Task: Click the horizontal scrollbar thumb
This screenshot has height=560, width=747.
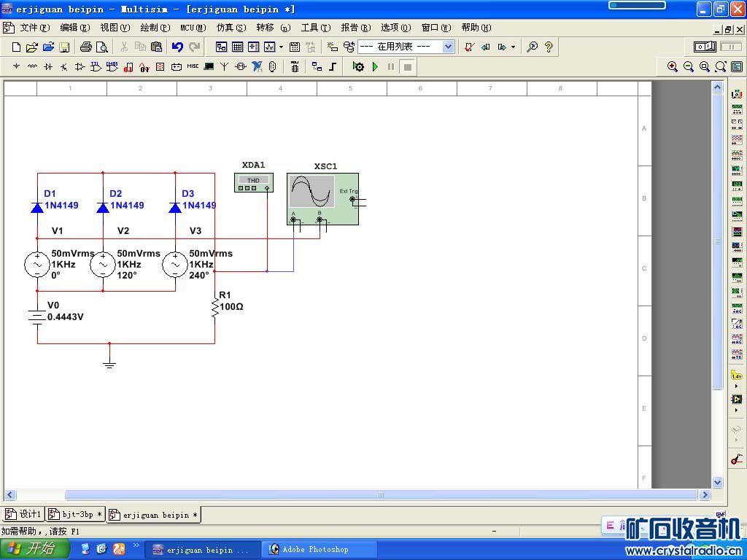Action: 381,495
